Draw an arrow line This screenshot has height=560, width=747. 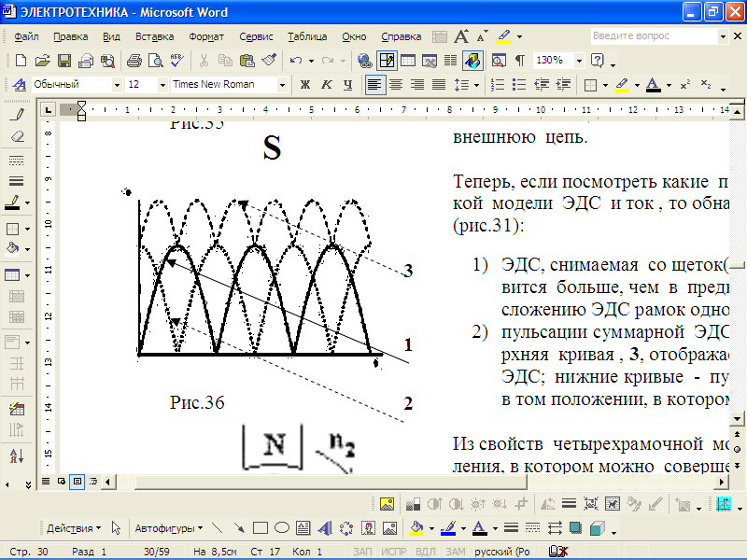click(239, 528)
